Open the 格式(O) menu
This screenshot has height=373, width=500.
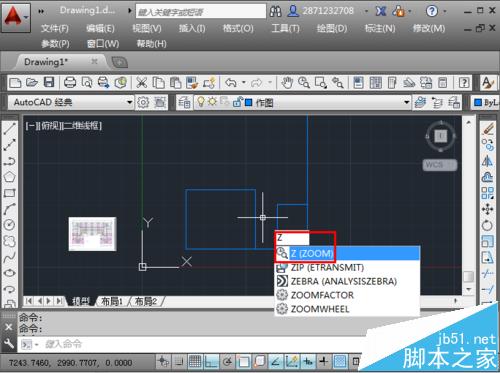coord(238,29)
